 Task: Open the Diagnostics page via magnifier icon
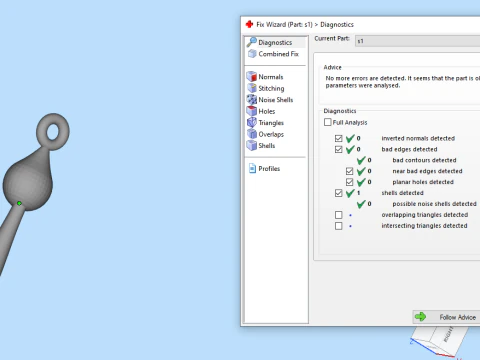[x=252, y=42]
